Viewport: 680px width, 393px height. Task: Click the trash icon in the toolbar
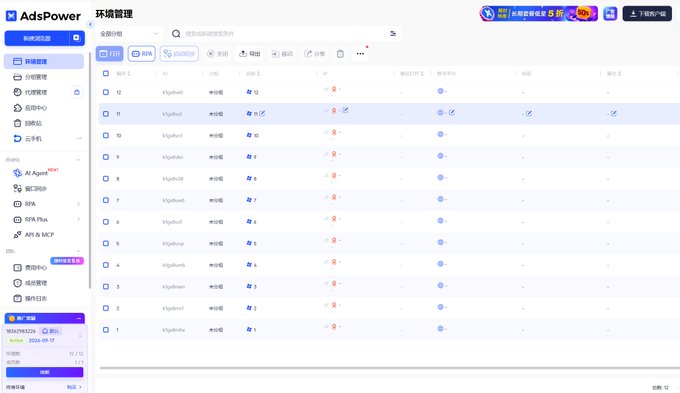(340, 54)
